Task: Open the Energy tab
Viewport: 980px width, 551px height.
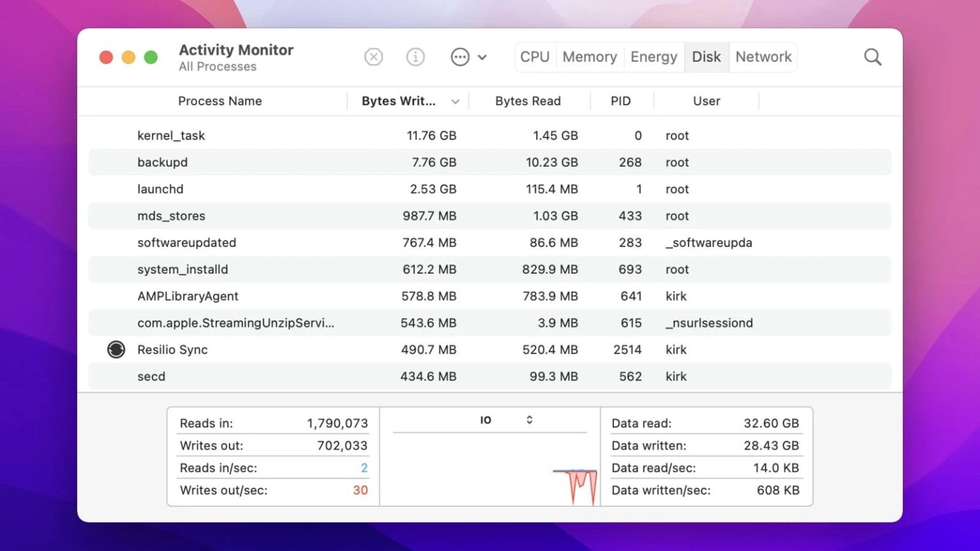Action: [x=653, y=57]
